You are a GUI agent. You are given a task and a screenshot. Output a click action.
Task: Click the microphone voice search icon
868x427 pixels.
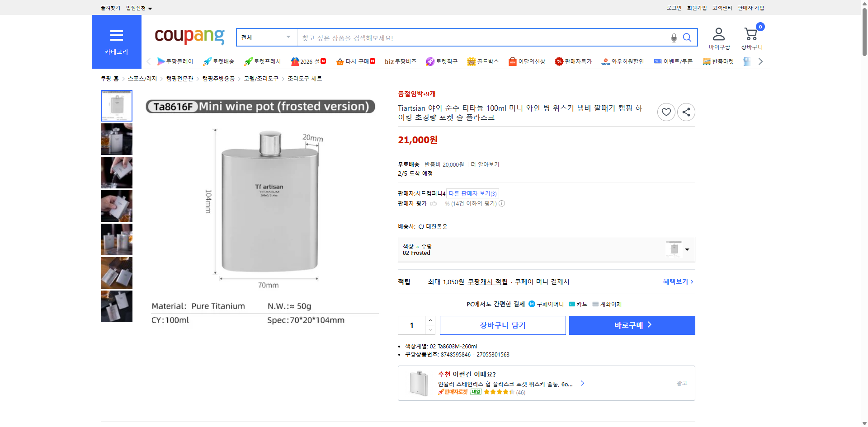tap(673, 38)
